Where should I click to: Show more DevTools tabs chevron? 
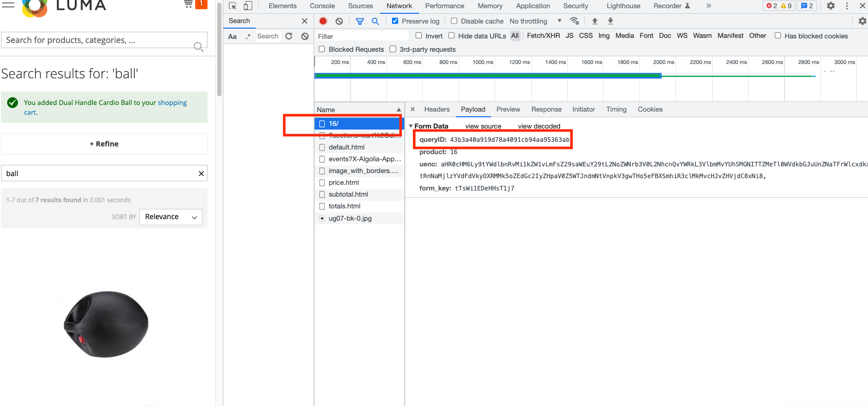coord(709,6)
